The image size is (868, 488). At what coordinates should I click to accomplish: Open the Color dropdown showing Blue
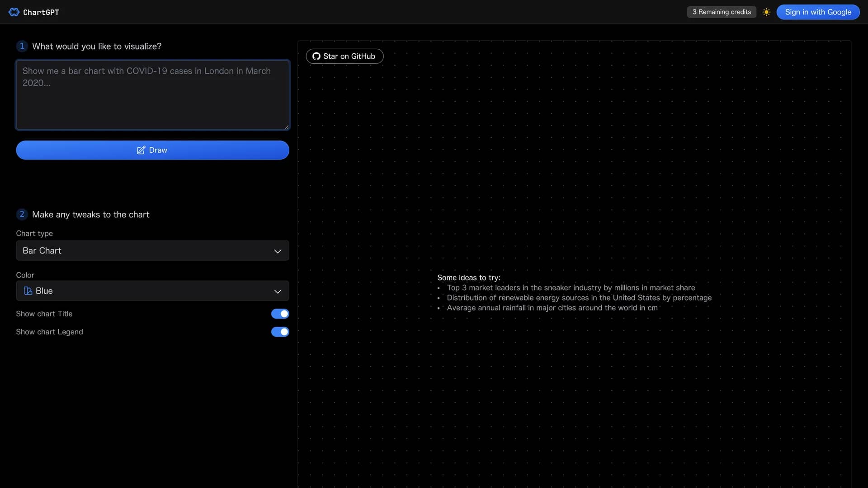tap(152, 291)
